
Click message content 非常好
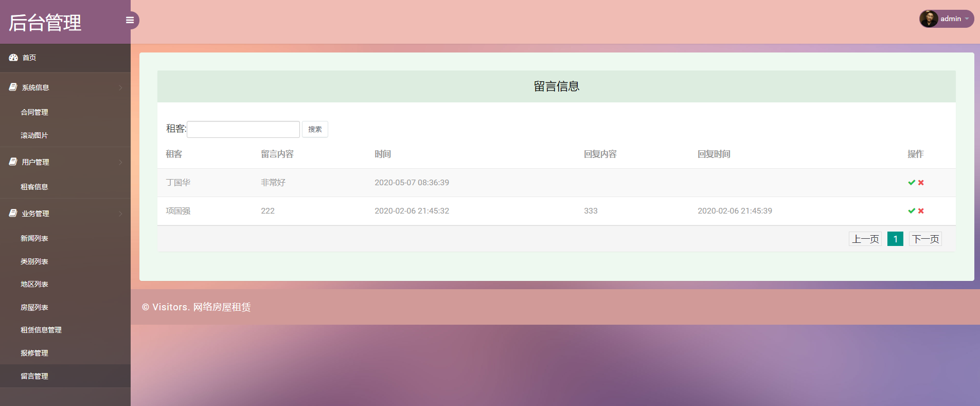click(x=273, y=183)
